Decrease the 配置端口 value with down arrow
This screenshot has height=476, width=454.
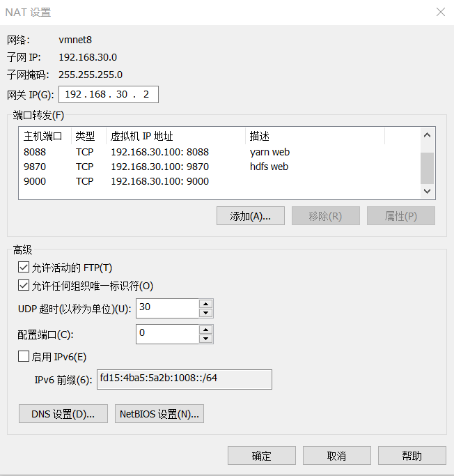click(x=205, y=339)
